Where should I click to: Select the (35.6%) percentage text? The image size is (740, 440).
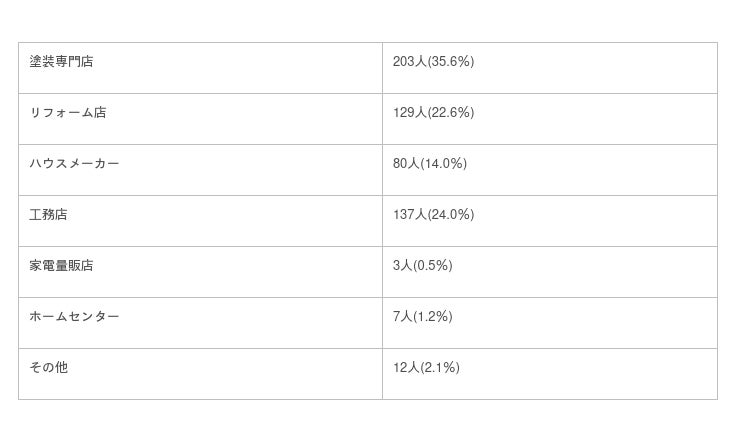point(451,62)
